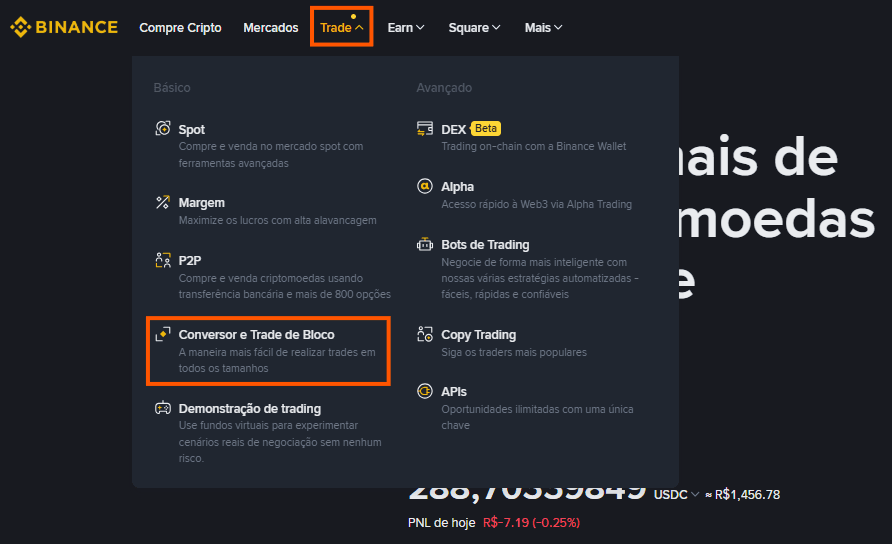This screenshot has height=544, width=892.
Task: Click the Conversor e Trade de Bloco icon
Action: click(x=163, y=334)
